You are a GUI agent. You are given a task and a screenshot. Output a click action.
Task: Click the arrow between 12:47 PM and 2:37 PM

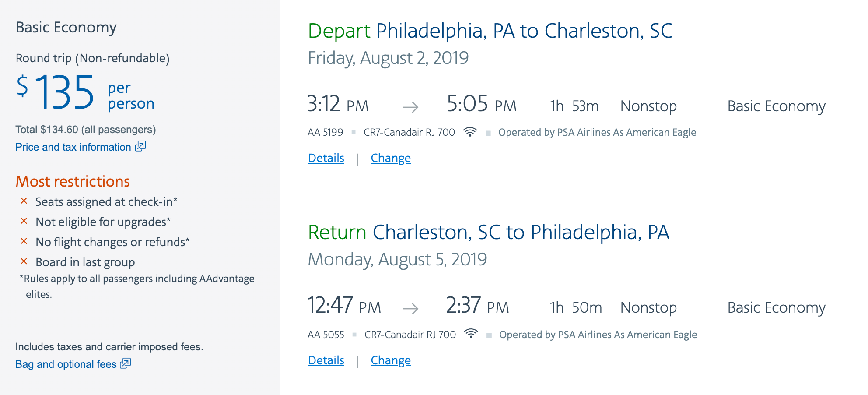(x=410, y=309)
